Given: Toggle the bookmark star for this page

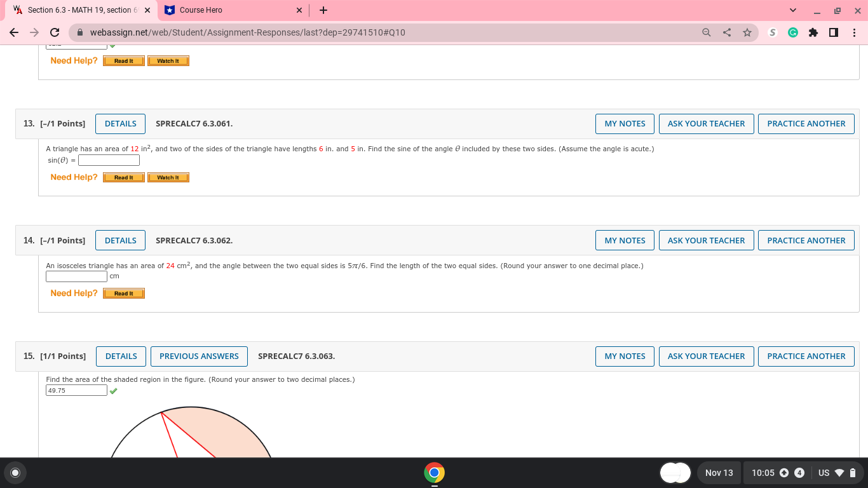Looking at the screenshot, I should pos(747,32).
